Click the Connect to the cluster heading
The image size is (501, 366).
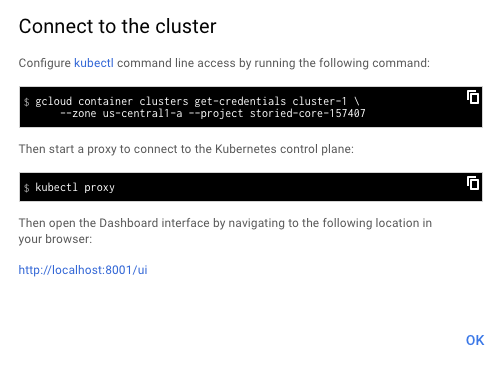(x=117, y=26)
